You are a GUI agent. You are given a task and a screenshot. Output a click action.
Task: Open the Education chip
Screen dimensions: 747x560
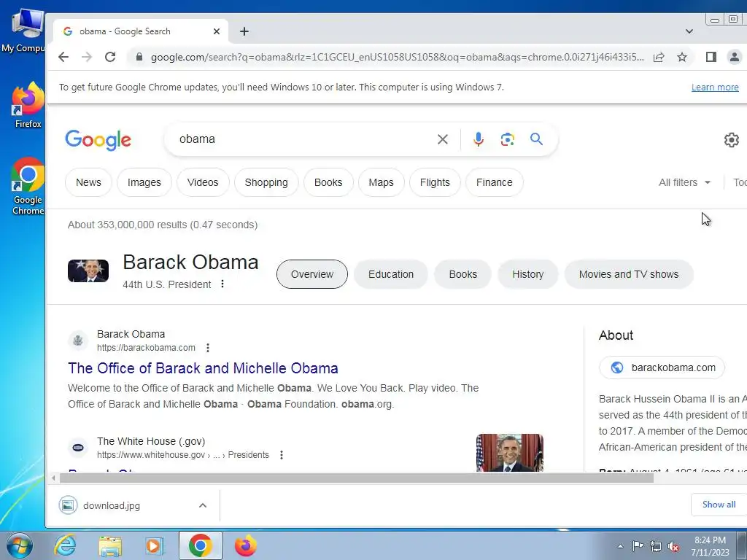(391, 274)
